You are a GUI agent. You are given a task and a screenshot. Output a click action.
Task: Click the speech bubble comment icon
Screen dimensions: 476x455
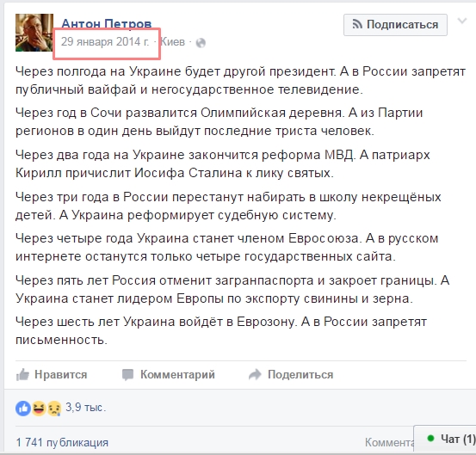(127, 375)
